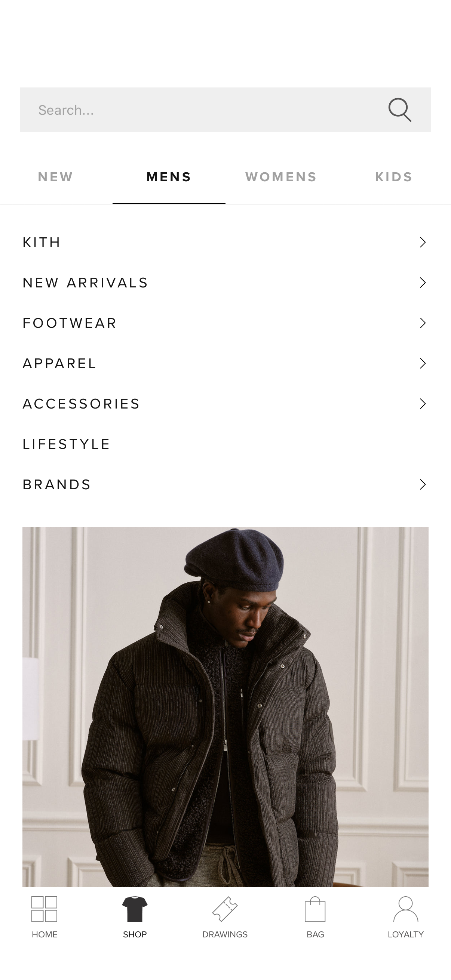Select the MENS tab
Image resolution: width=451 pixels, height=980 pixels.
tap(169, 177)
